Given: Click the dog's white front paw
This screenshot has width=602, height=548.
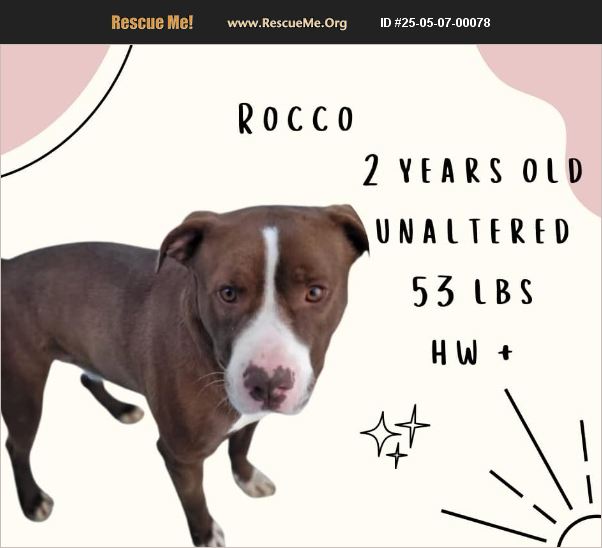Looking at the screenshot, I should [255, 483].
